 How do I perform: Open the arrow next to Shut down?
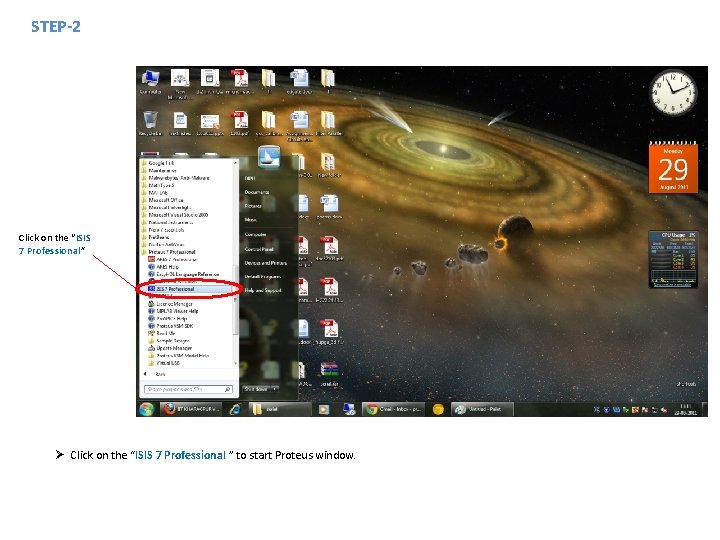[275, 389]
